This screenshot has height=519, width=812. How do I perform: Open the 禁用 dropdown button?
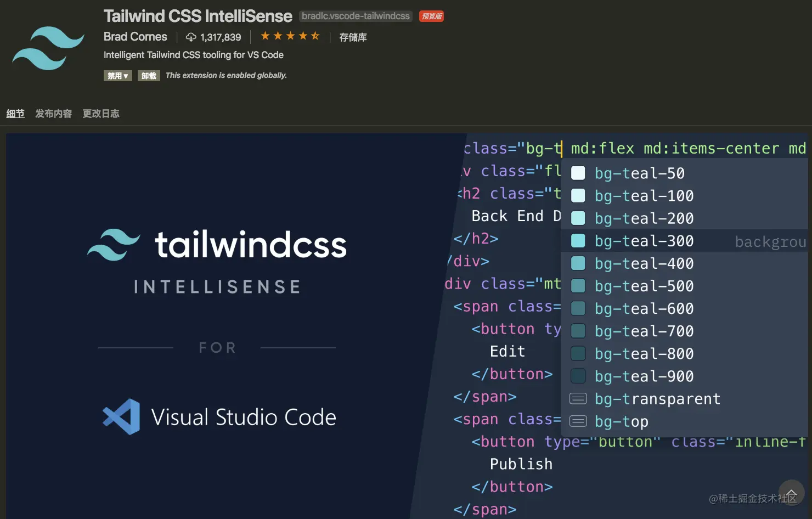tap(118, 76)
